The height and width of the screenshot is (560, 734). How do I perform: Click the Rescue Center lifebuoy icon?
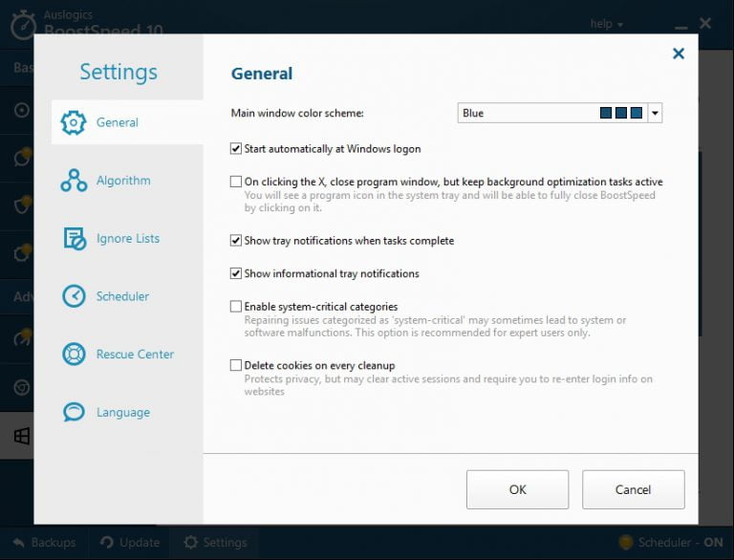coord(74,354)
